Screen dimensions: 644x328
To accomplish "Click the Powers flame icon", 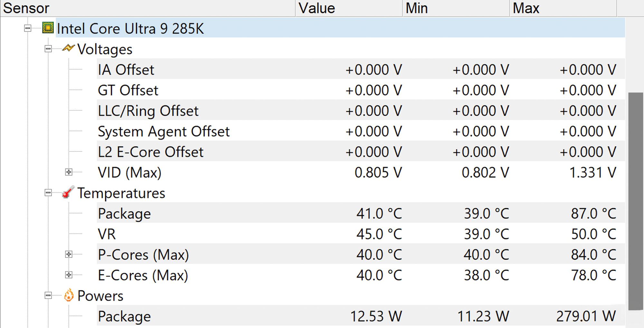I will click(69, 295).
